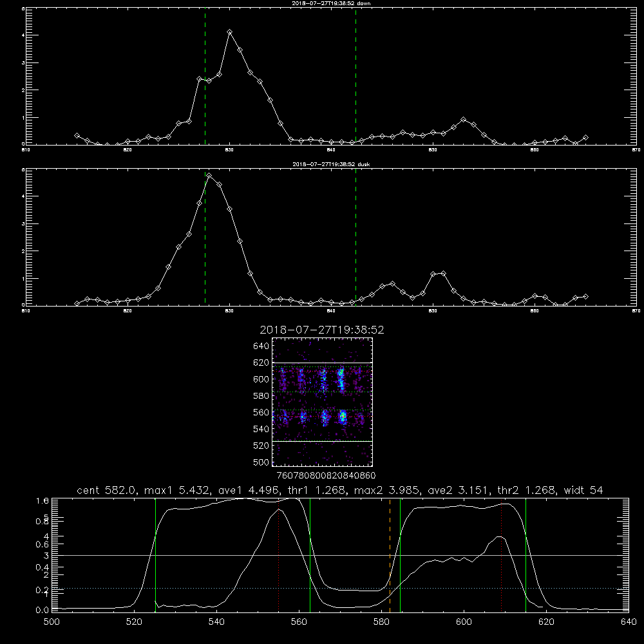Image resolution: width=644 pixels, height=644 pixels.
Task: Click the highest peak diamond in dusk plot
Action: (x=209, y=176)
